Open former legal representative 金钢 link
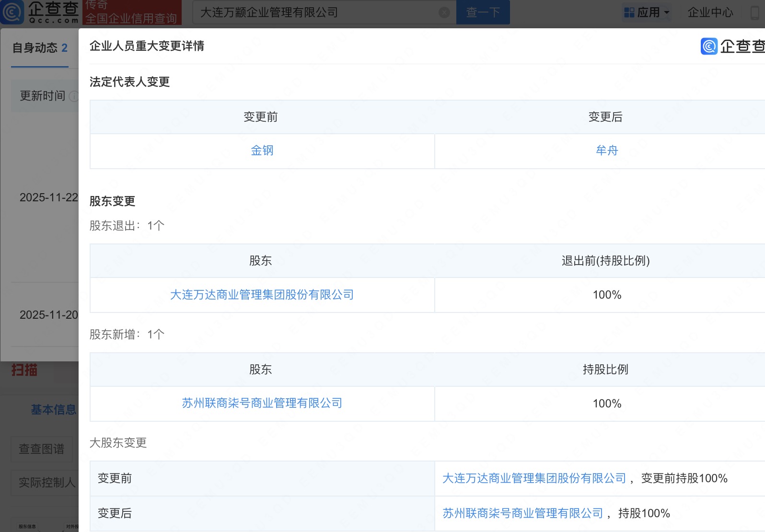Screen dimensions: 765x532 (x=262, y=150)
